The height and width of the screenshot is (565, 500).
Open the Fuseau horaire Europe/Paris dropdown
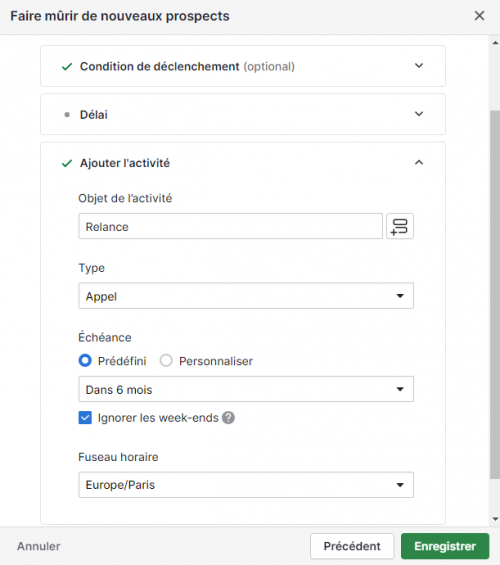click(246, 485)
